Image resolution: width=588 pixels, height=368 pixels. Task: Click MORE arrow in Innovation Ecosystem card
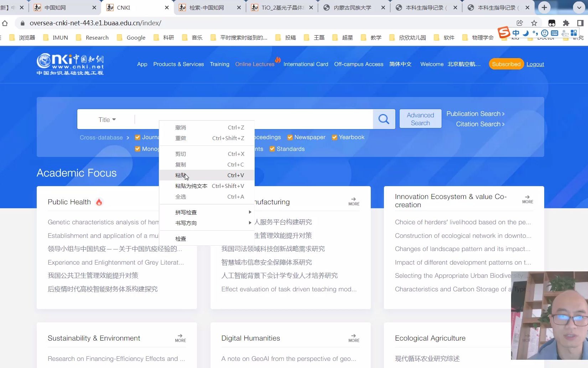point(527,199)
